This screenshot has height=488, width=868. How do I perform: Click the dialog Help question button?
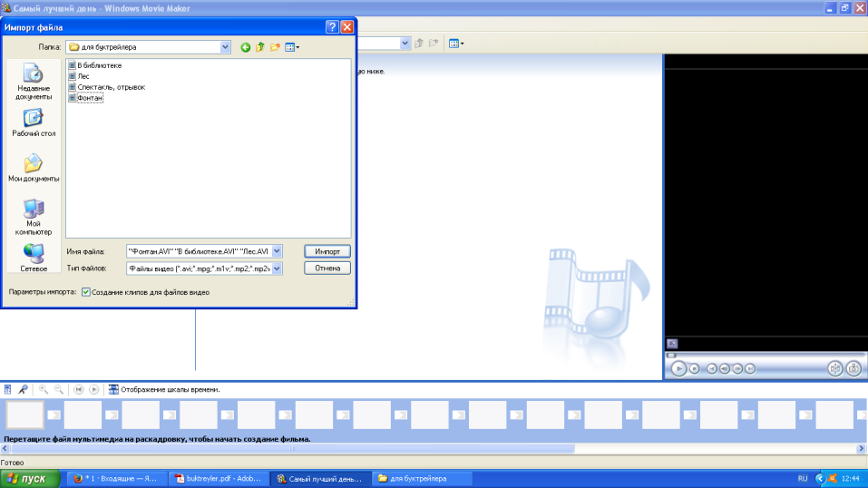[332, 27]
